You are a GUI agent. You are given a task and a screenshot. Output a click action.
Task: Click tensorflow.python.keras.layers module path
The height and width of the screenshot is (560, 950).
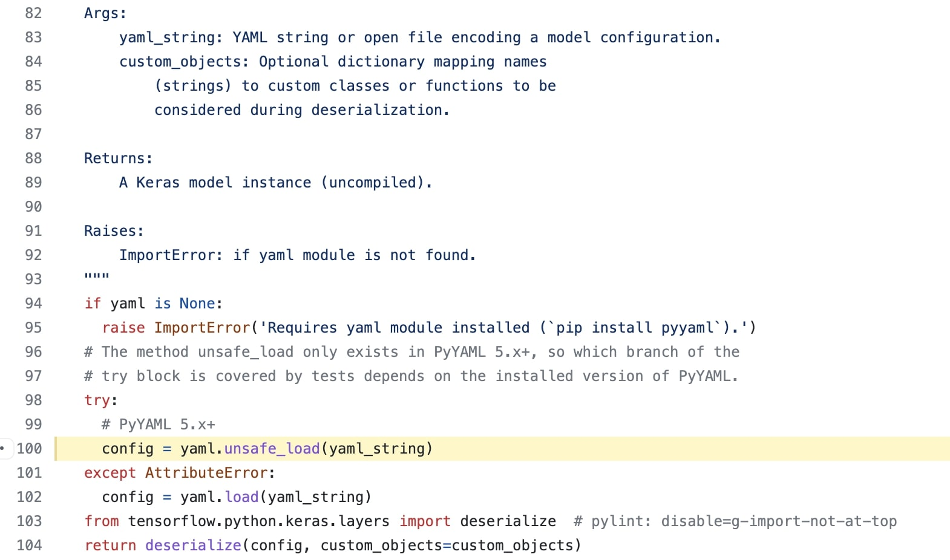click(x=259, y=521)
